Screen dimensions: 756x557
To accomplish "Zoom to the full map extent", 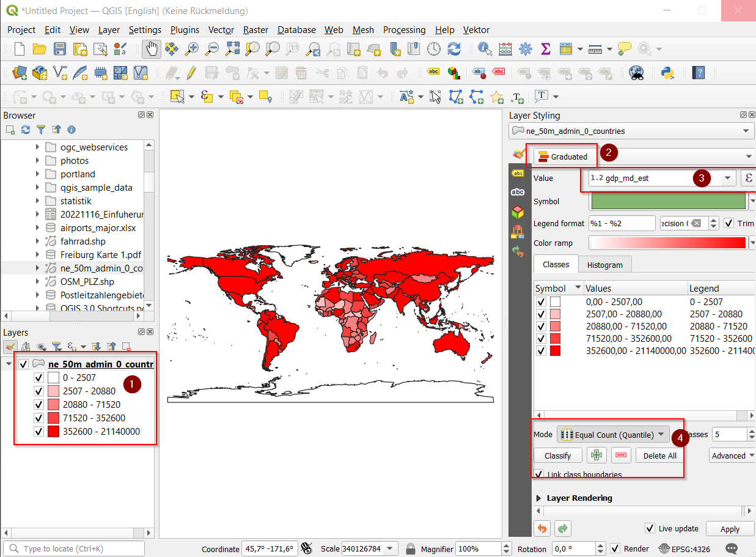I will [x=232, y=49].
